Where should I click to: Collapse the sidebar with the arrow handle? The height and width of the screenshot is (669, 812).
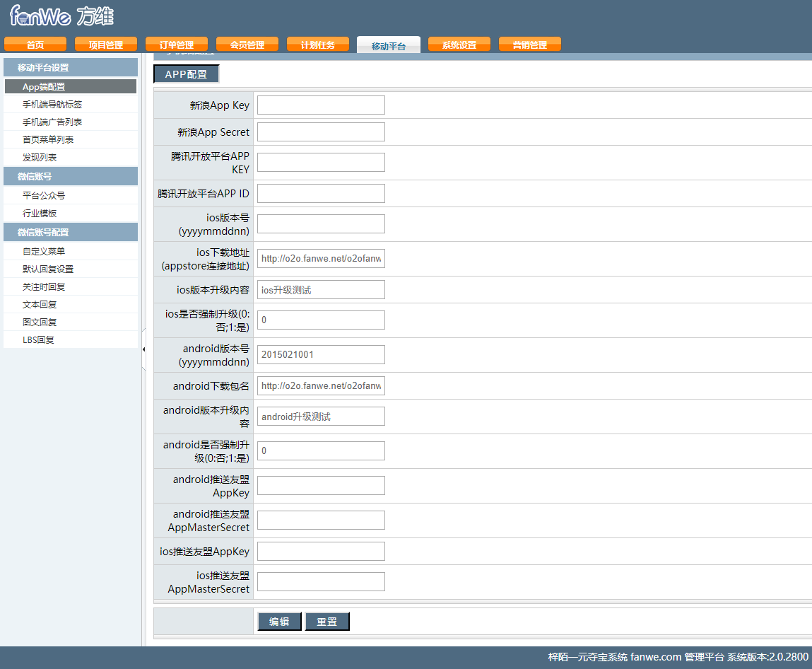click(143, 349)
